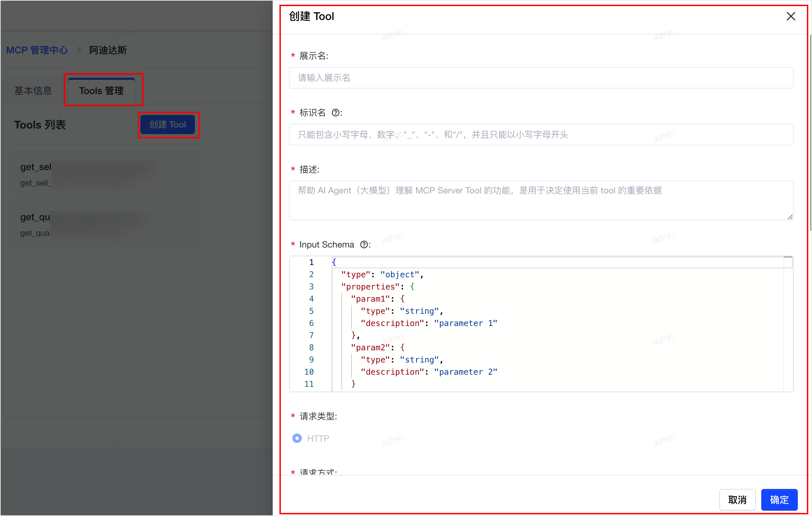The image size is (812, 516).
Task: Select the HTTP request type radio button
Action: point(297,438)
